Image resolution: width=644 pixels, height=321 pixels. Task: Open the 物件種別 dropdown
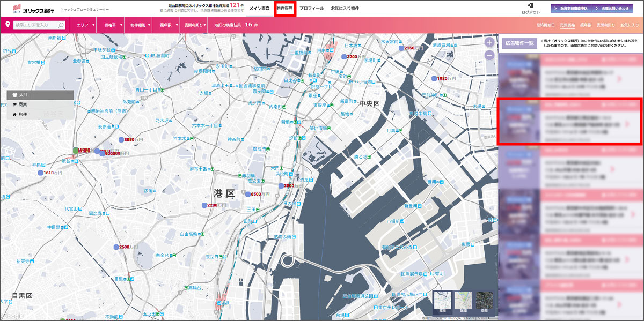[x=138, y=25]
